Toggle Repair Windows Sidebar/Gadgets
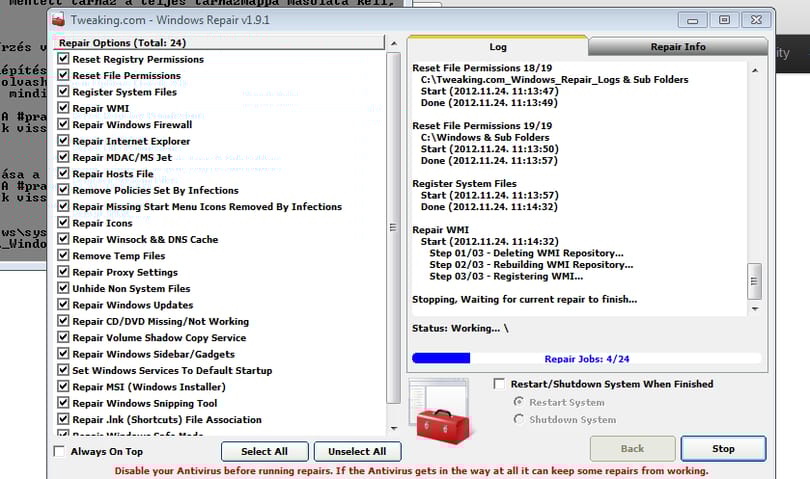 pyautogui.click(x=63, y=353)
